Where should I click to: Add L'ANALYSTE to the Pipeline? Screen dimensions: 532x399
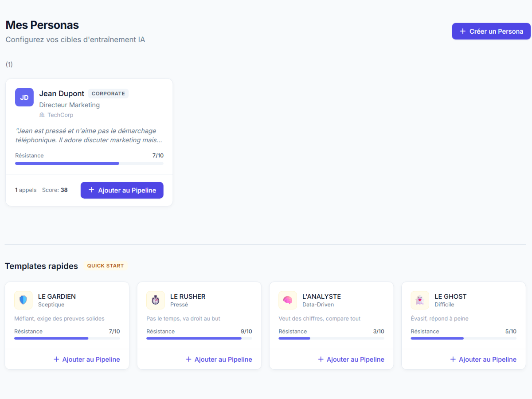(351, 359)
